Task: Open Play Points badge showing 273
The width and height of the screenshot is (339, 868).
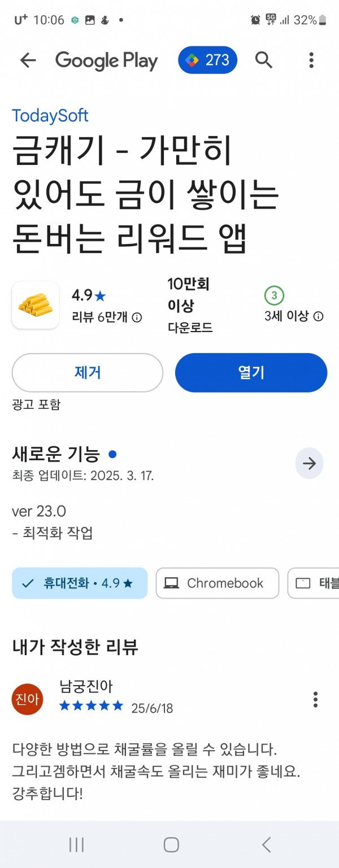Action: (207, 60)
